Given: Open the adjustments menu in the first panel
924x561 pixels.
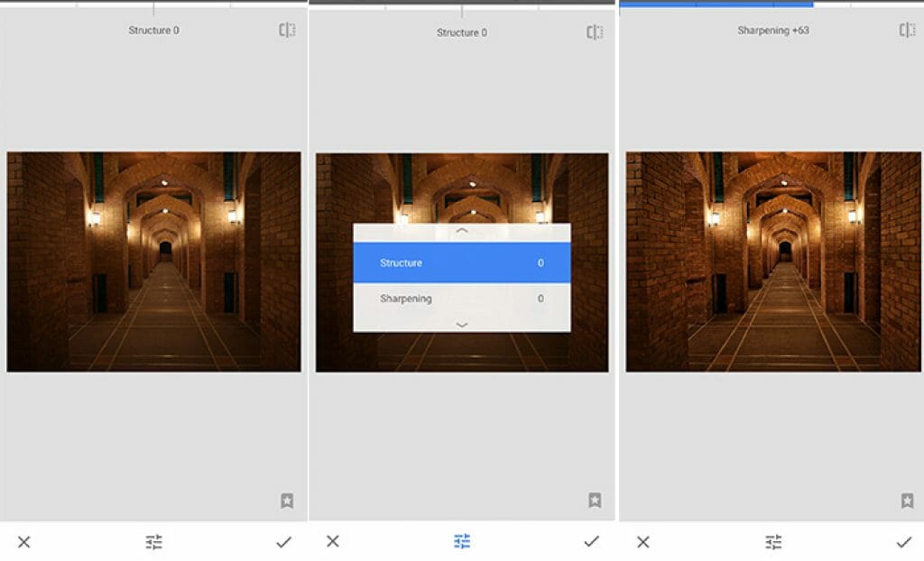Looking at the screenshot, I should click(153, 541).
